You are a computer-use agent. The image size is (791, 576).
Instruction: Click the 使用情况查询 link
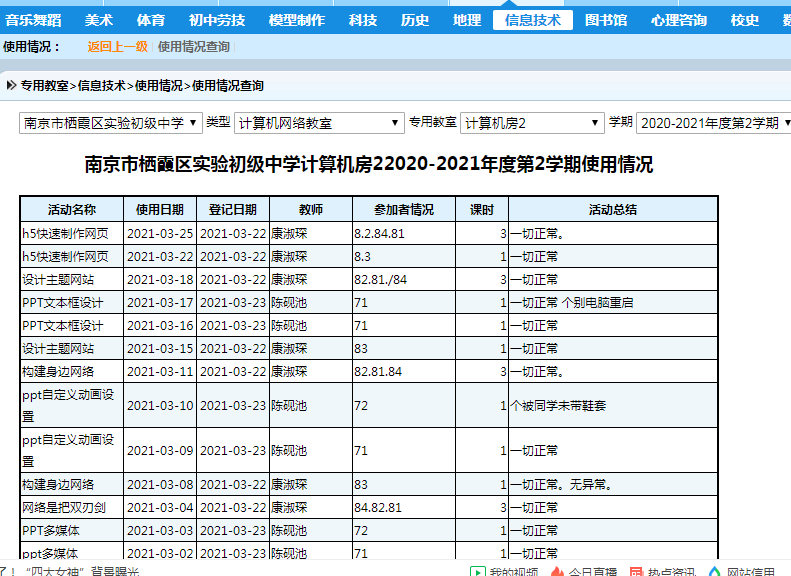(194, 47)
